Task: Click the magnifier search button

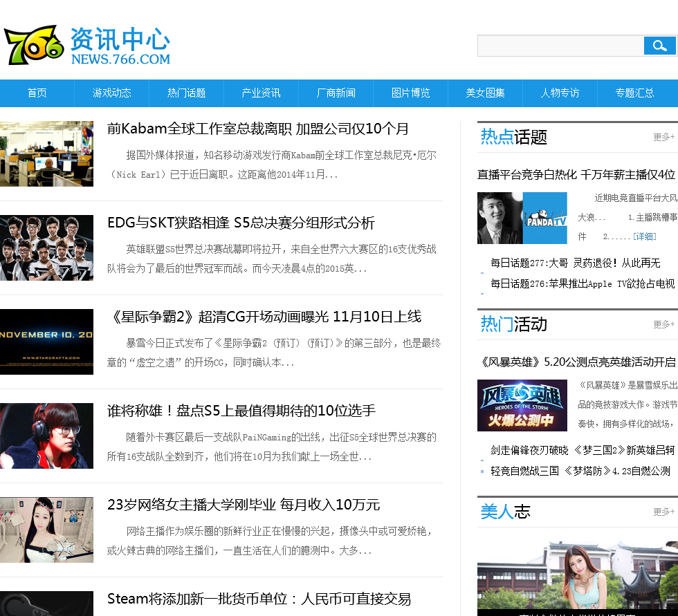Action: [x=659, y=46]
